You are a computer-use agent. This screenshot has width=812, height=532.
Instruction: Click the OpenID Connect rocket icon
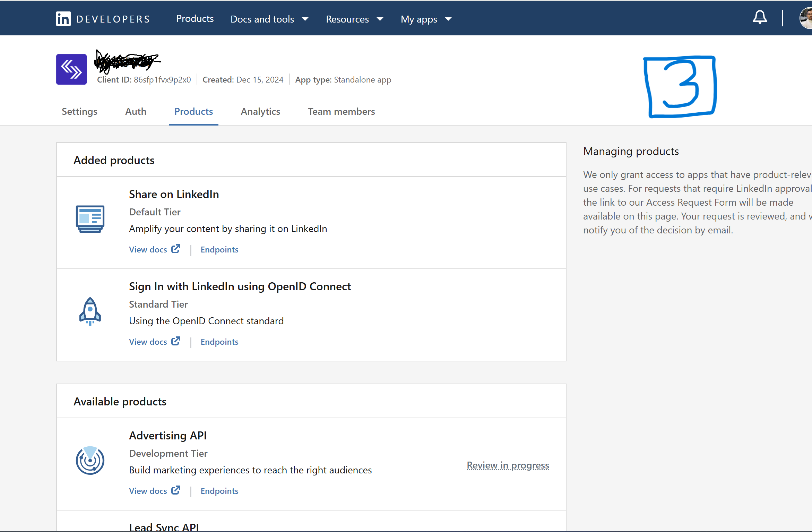(90, 311)
